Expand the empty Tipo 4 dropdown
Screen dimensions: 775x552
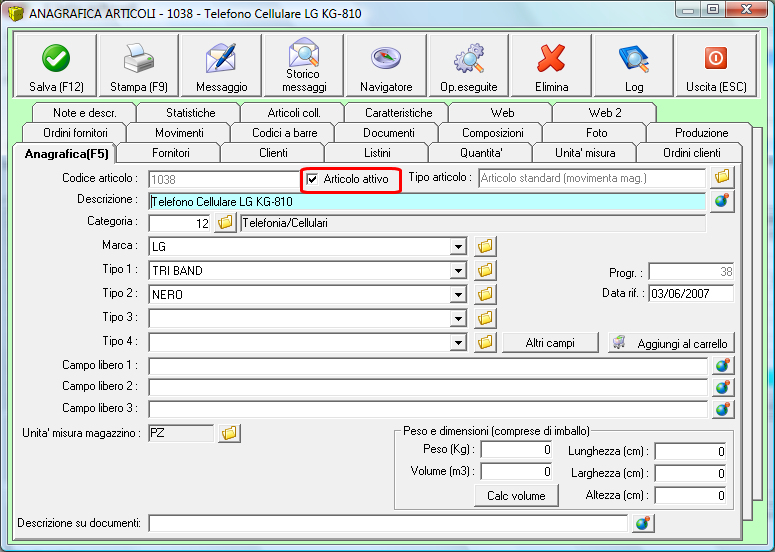(x=458, y=342)
